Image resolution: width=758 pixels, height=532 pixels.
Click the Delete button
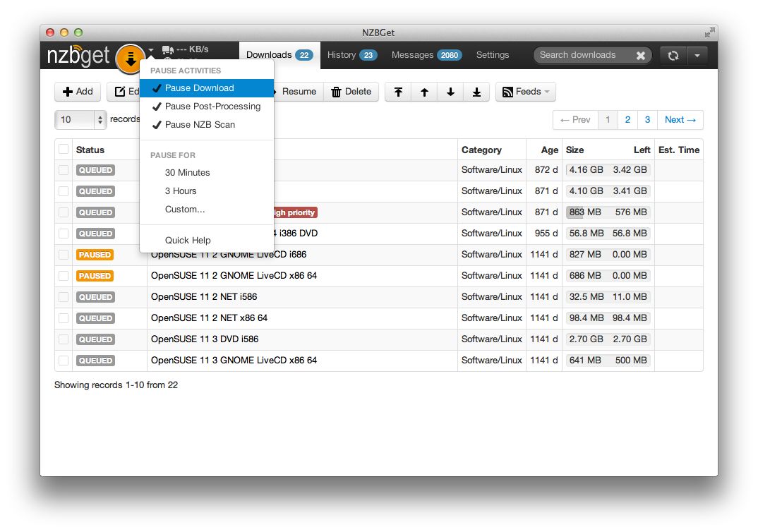coord(351,92)
